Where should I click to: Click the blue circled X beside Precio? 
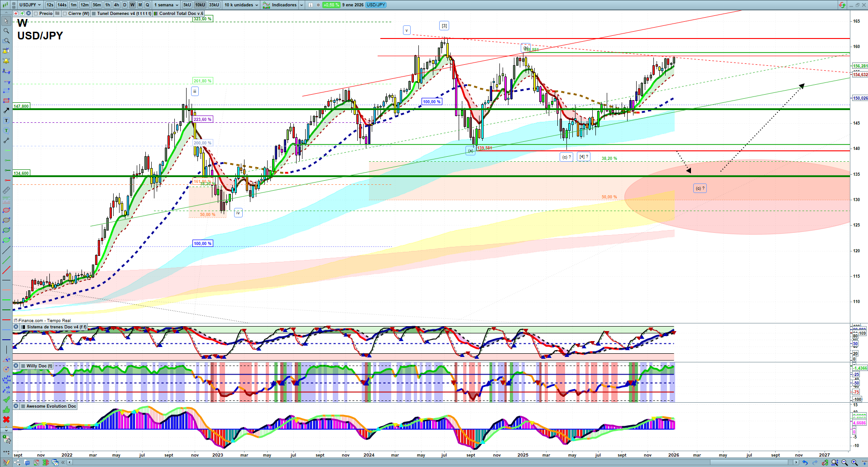29,14
